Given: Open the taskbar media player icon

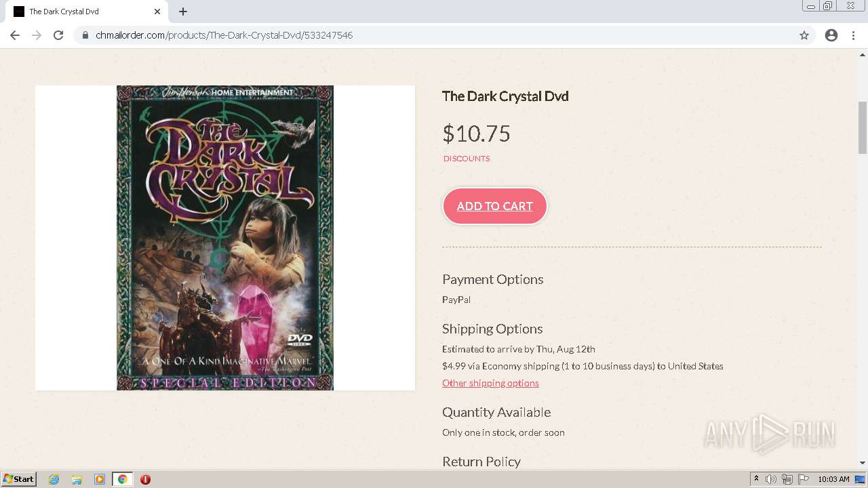Looking at the screenshot, I should click(x=100, y=479).
